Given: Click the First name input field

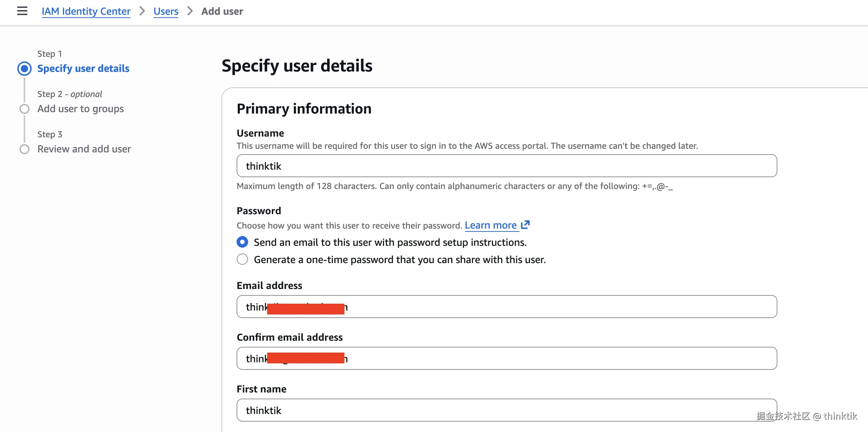Looking at the screenshot, I should click(506, 410).
